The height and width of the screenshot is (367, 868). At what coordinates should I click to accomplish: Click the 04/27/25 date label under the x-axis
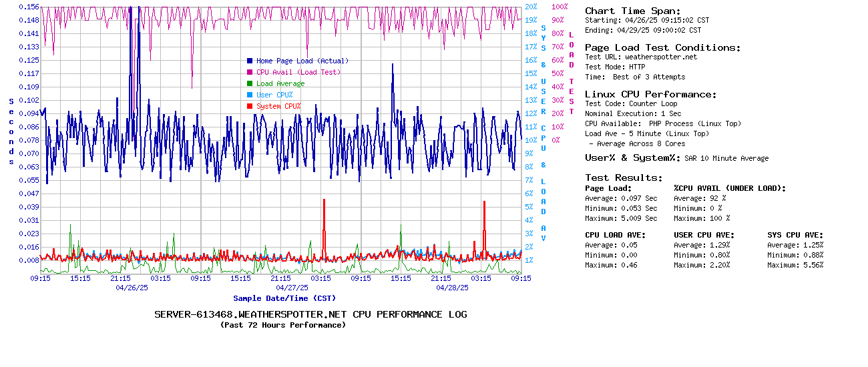[x=292, y=288]
